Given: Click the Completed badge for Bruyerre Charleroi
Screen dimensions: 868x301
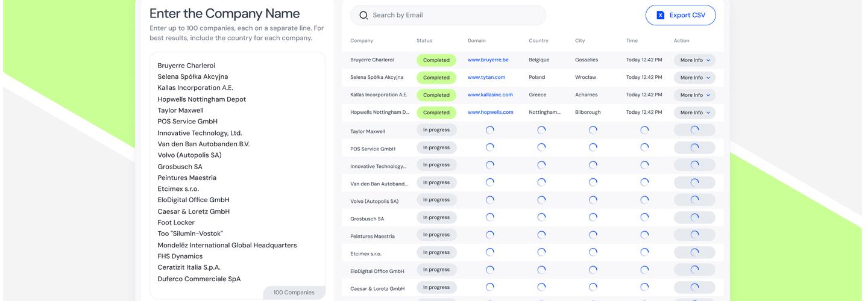Looking at the screenshot, I should 436,60.
